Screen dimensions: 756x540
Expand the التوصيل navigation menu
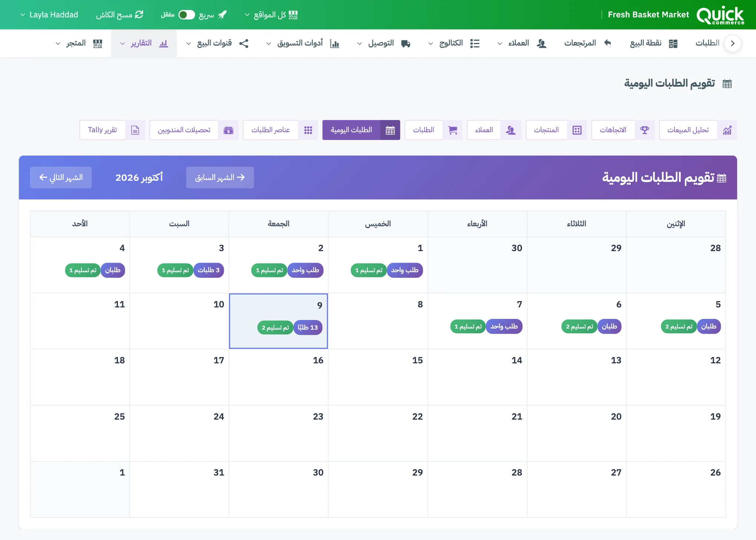[x=384, y=43]
